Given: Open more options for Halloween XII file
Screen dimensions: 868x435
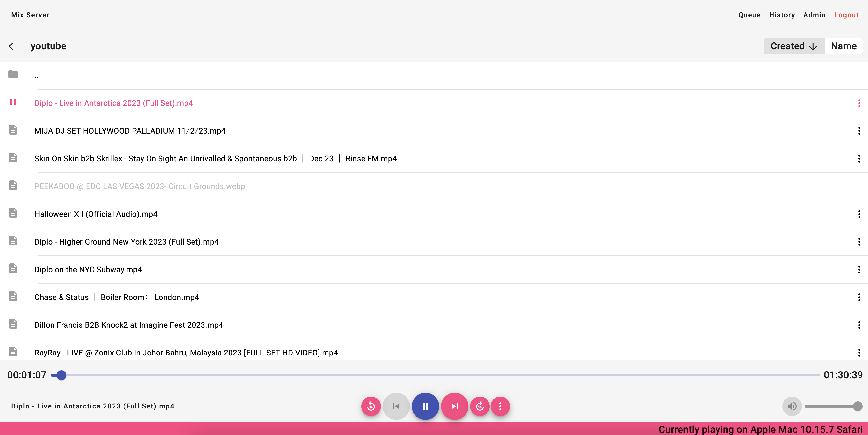Looking at the screenshot, I should (x=859, y=214).
